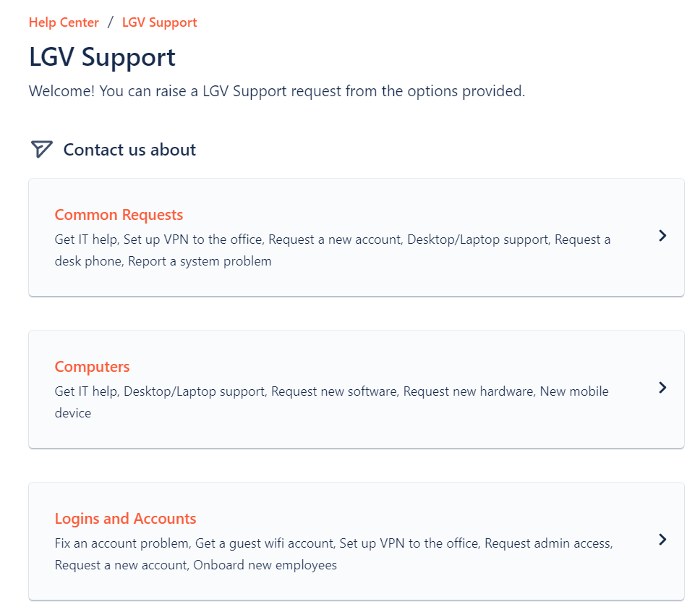Click 'Report a system problem' in Common Requests
The image size is (700, 607).
coord(200,261)
